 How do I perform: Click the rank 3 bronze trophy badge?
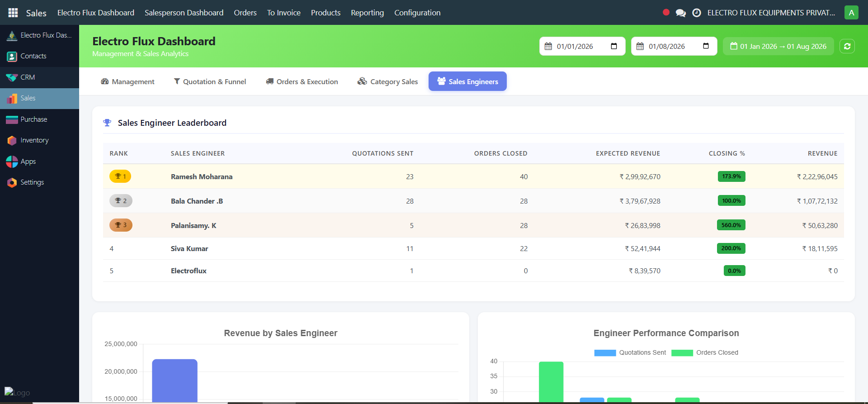(121, 225)
